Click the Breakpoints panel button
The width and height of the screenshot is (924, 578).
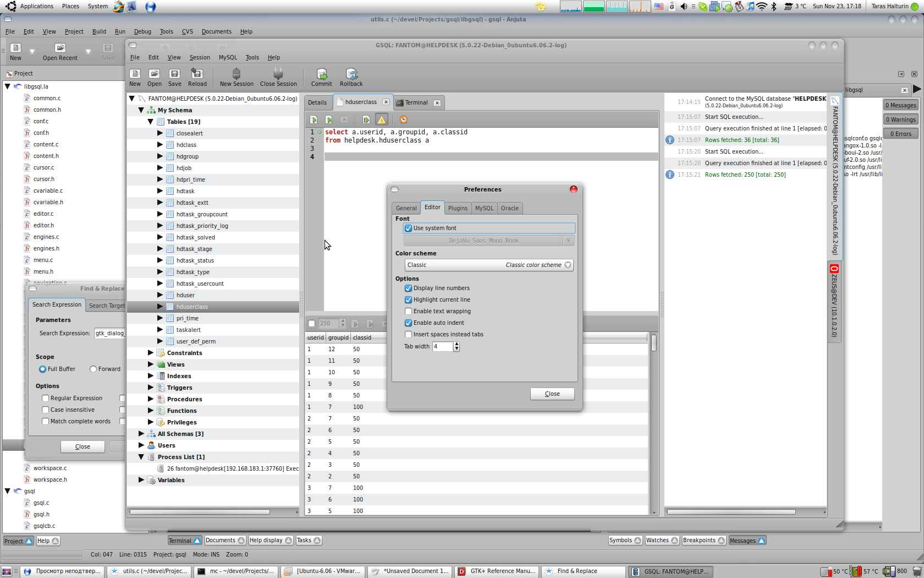[703, 541]
